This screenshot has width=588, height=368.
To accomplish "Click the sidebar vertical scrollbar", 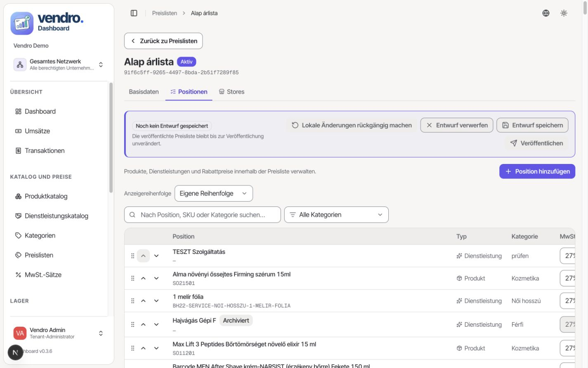I will point(111,138).
